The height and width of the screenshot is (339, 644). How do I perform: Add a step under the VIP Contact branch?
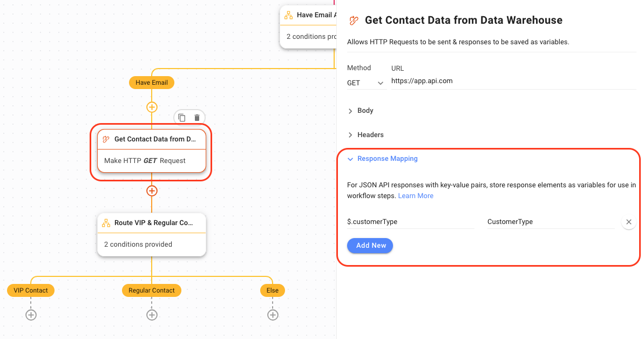tap(31, 315)
